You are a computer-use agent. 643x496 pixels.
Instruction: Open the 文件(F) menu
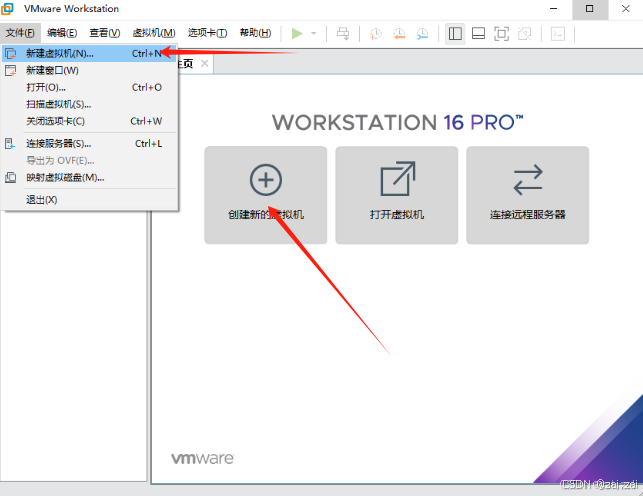click(x=20, y=33)
